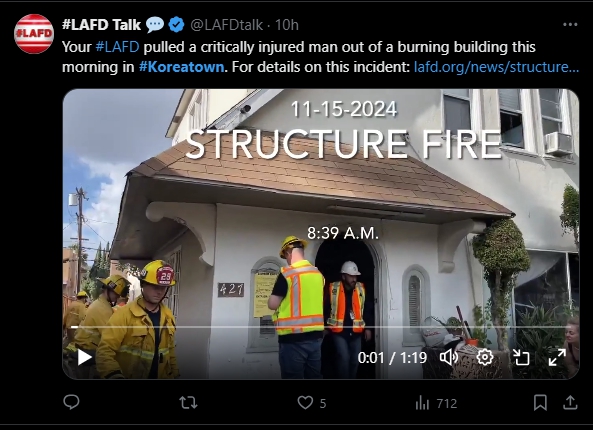Bookmark this tweet

[x=540, y=403]
